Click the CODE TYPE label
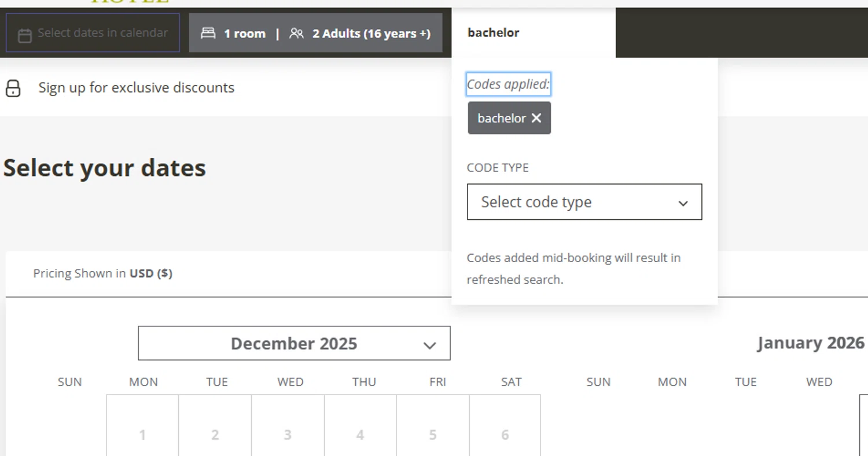 coord(498,168)
